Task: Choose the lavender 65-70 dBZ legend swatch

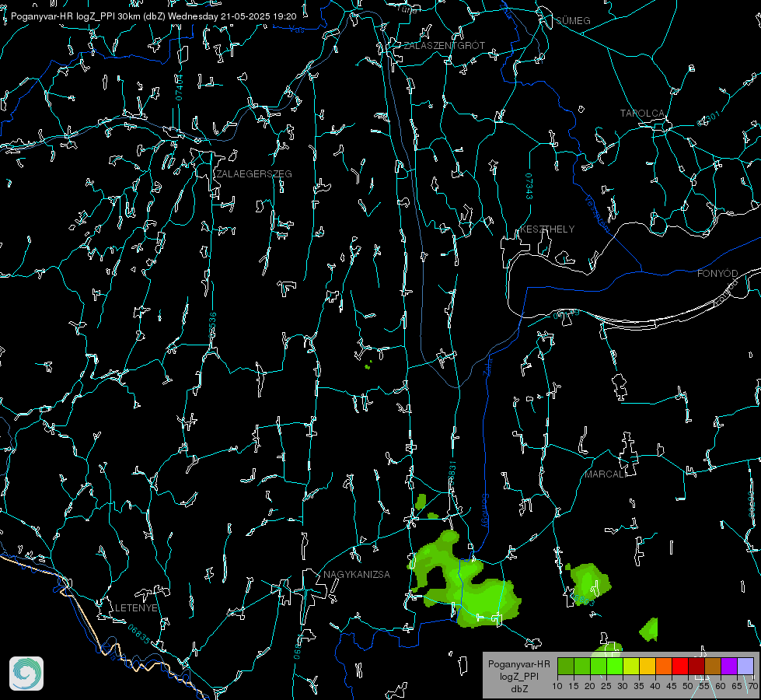Action: (745, 666)
